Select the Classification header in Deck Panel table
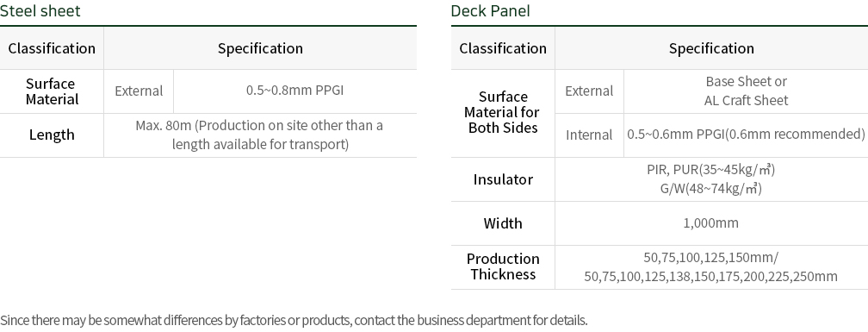The height and width of the screenshot is (332, 868). coord(503,48)
